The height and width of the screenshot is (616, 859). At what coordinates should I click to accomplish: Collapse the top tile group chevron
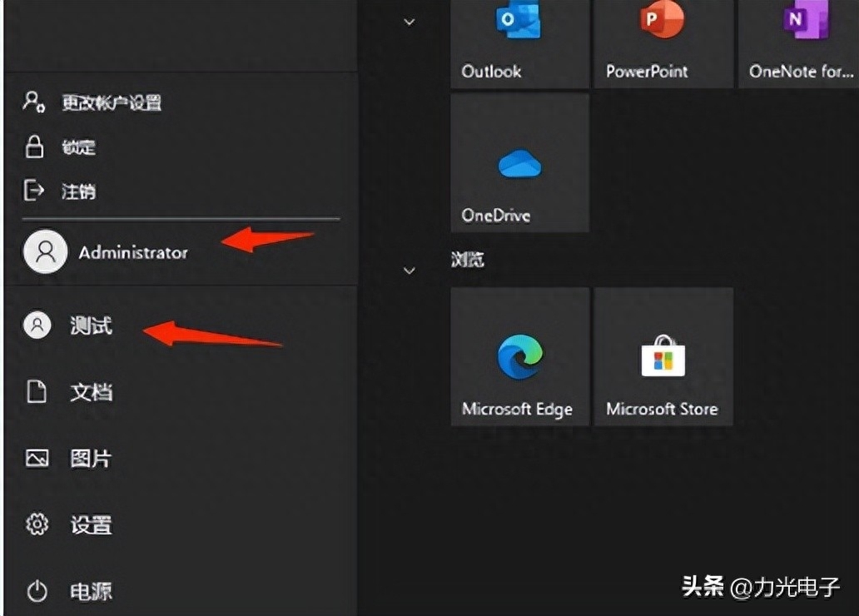(x=409, y=22)
